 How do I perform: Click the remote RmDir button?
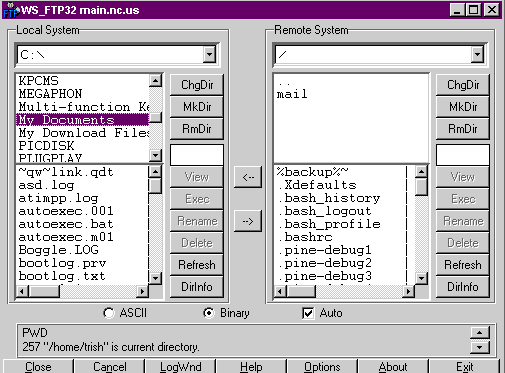coord(463,129)
